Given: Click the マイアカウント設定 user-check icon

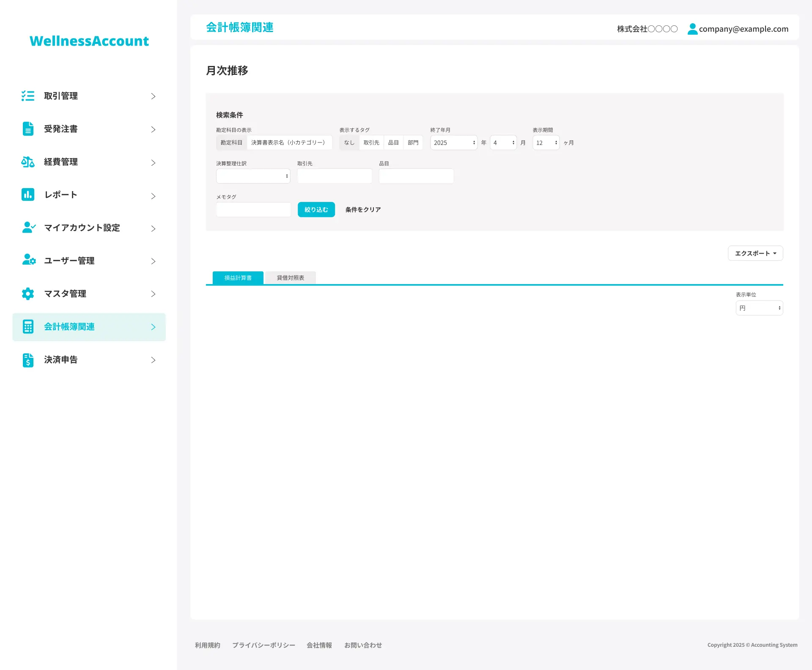Looking at the screenshot, I should (28, 227).
